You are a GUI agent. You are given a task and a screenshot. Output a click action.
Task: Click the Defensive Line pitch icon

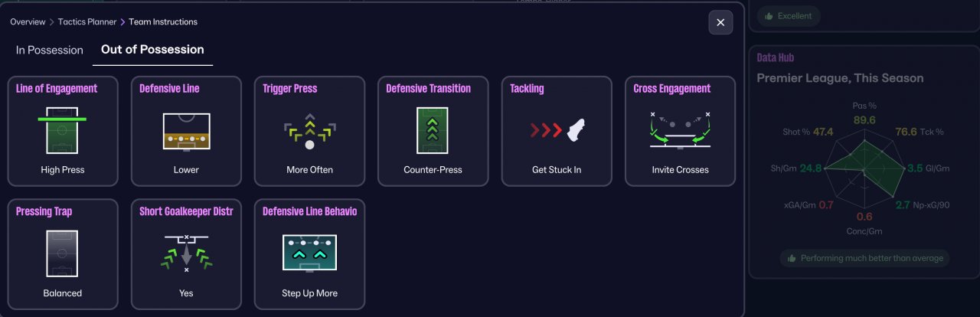[186, 130]
